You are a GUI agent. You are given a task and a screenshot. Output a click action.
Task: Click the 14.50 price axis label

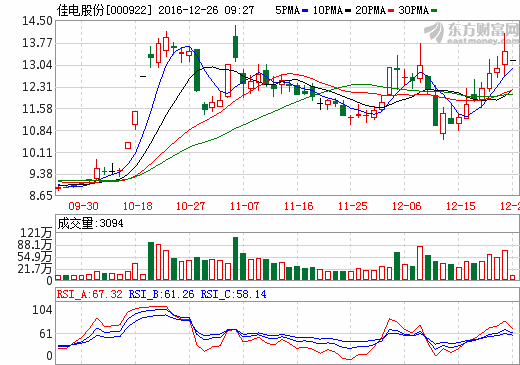tap(37, 21)
